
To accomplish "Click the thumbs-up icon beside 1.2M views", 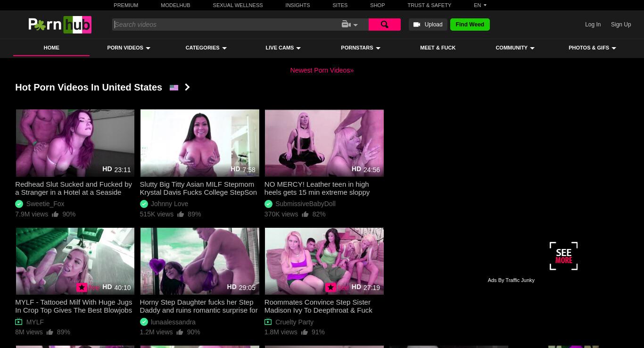I will [x=180, y=332].
